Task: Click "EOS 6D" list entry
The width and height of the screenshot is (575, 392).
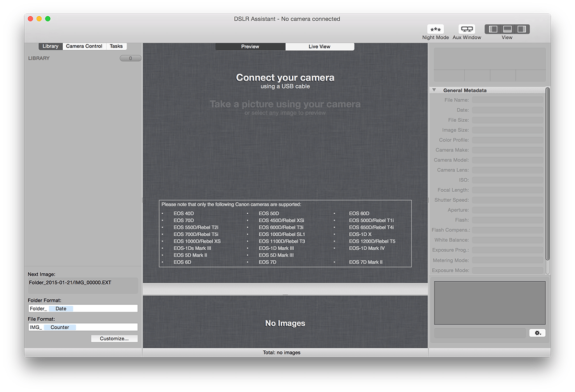Action: coord(182,262)
